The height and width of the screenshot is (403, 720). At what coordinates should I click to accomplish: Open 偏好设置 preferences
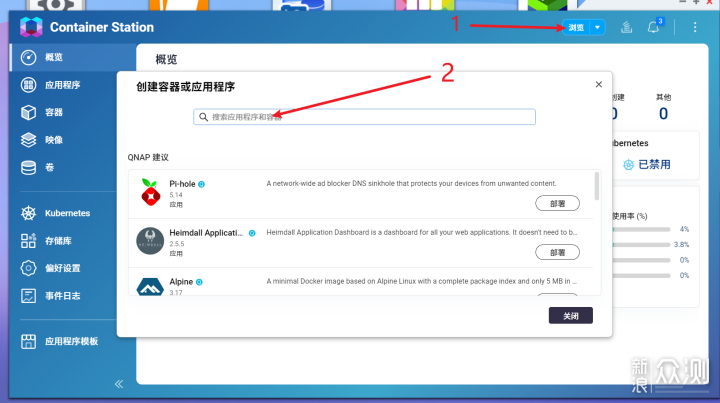63,268
